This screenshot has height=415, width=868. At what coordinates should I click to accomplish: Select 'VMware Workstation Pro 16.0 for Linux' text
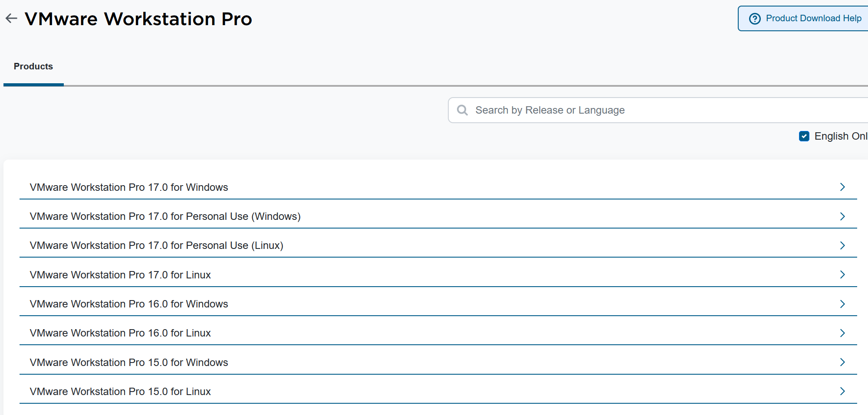(x=120, y=333)
